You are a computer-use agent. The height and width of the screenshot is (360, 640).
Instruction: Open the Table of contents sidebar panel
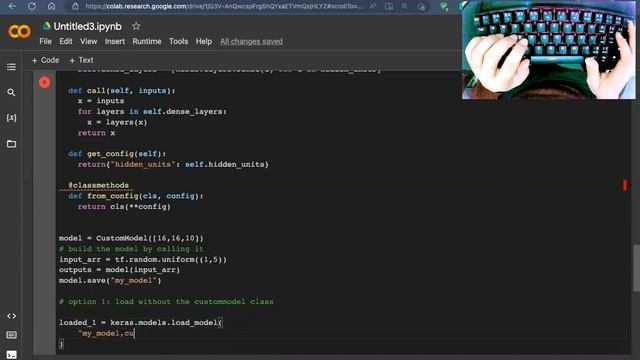point(11,67)
